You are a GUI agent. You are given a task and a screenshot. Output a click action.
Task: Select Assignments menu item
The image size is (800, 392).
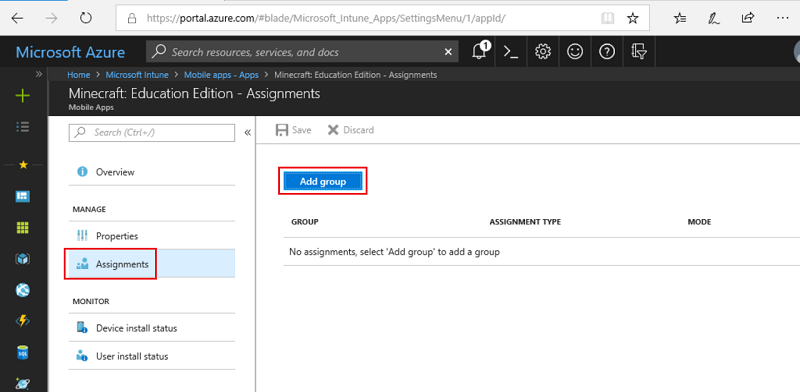[x=152, y=264]
